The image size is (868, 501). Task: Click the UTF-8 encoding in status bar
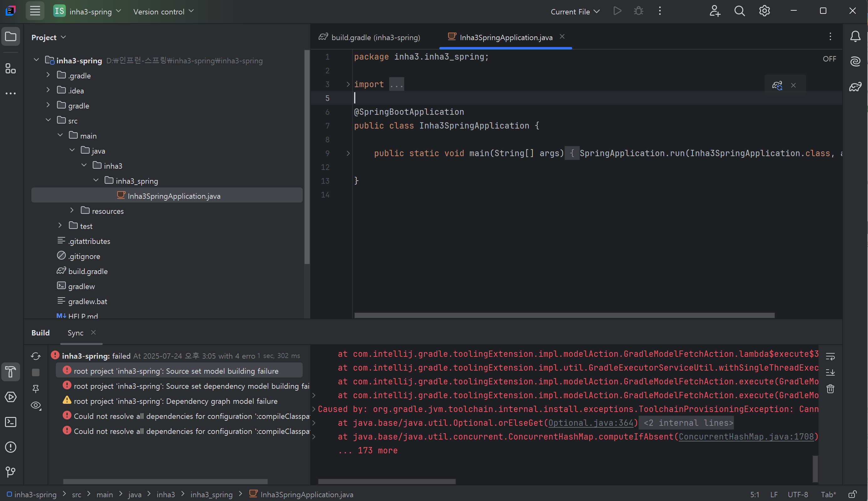tap(797, 494)
